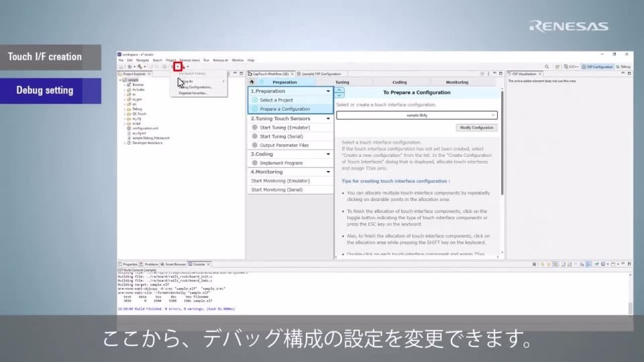Collapse the 1.Preparation section
This screenshot has height=362, width=644.
[328, 91]
